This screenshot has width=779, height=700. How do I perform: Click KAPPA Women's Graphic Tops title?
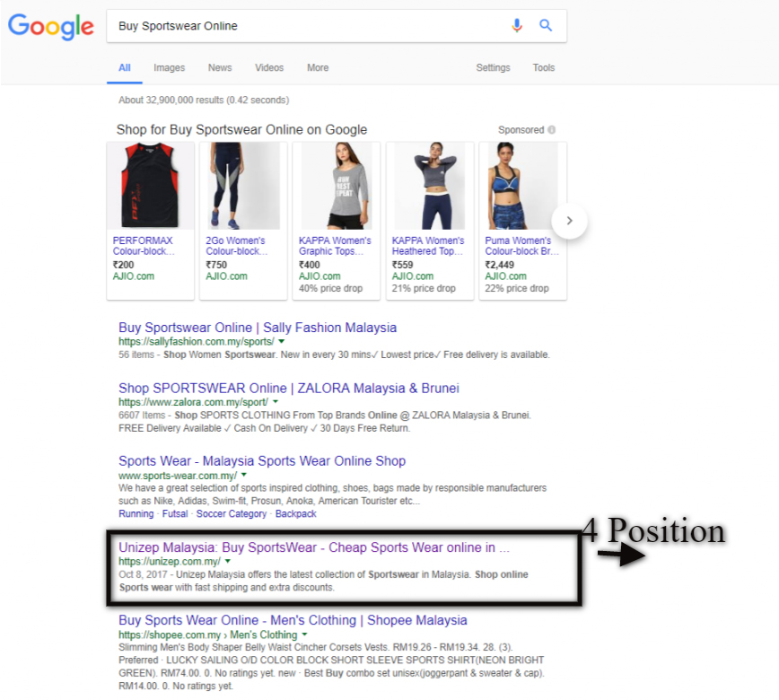pos(335,246)
